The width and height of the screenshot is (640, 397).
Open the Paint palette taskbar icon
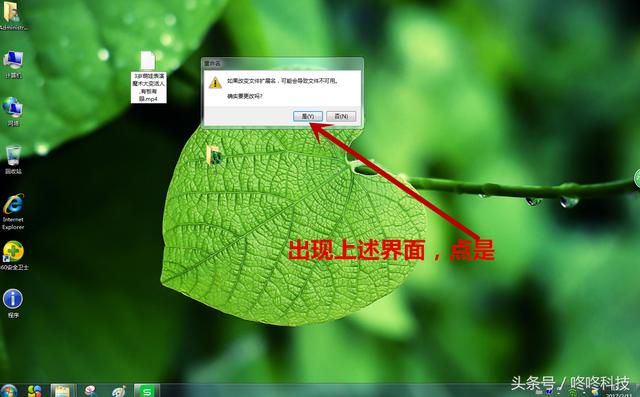point(119,391)
